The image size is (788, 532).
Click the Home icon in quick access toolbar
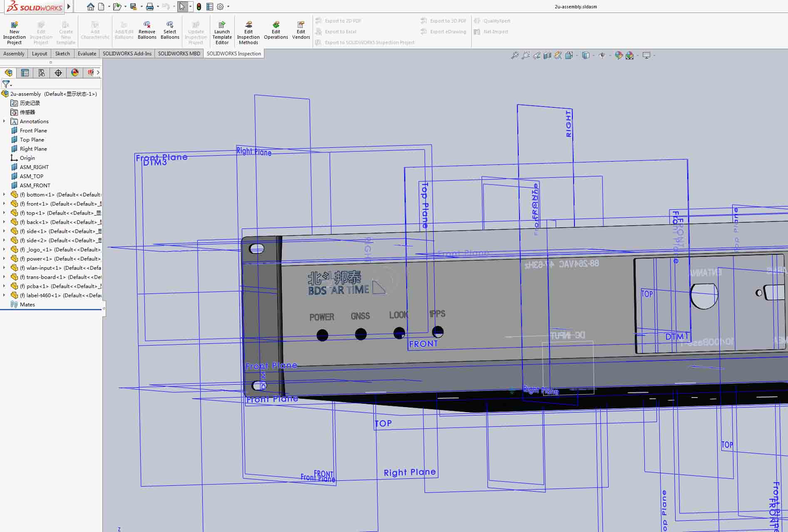point(90,7)
